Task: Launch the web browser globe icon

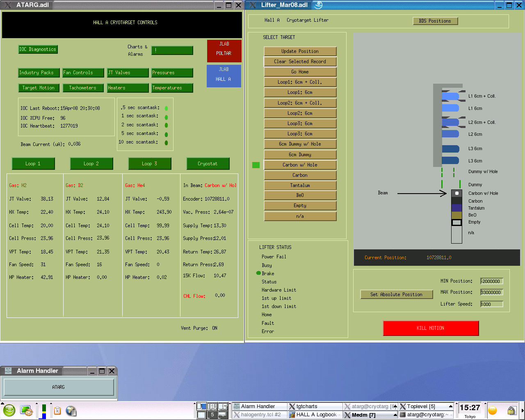Action: point(71,411)
